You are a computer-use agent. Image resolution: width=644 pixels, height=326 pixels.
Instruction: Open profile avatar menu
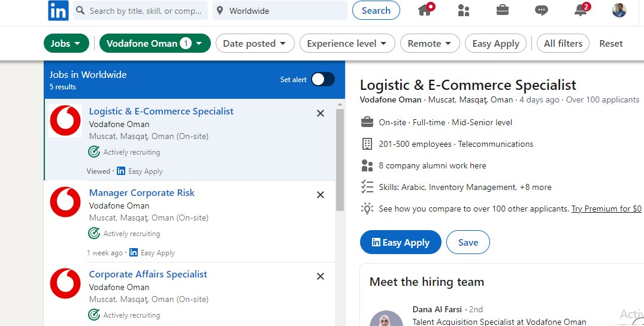pyautogui.click(x=619, y=10)
